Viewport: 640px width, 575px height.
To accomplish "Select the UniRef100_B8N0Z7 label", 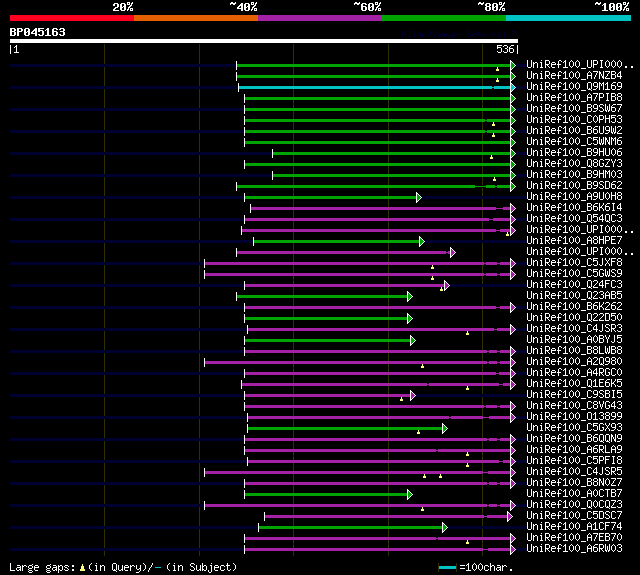I will pyautogui.click(x=574, y=483).
